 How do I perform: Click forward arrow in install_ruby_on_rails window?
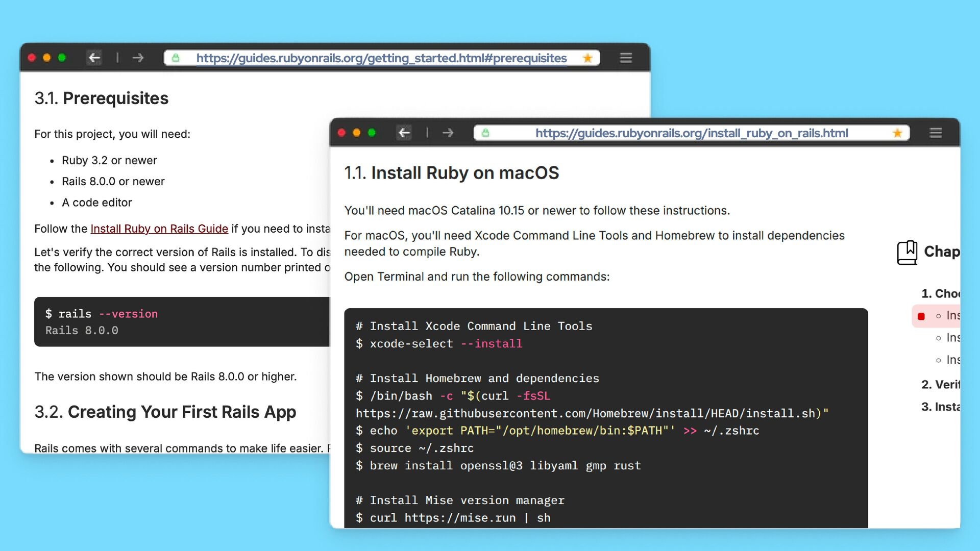coord(448,133)
